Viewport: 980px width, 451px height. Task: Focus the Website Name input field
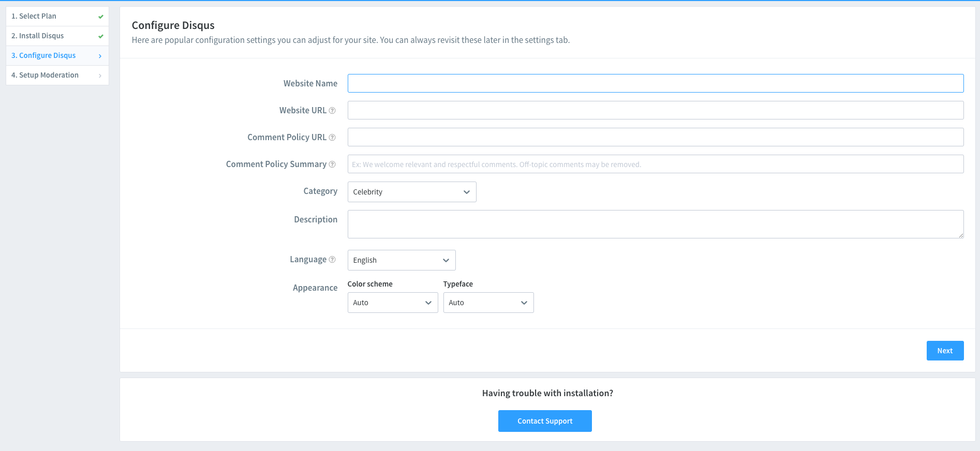coord(656,83)
